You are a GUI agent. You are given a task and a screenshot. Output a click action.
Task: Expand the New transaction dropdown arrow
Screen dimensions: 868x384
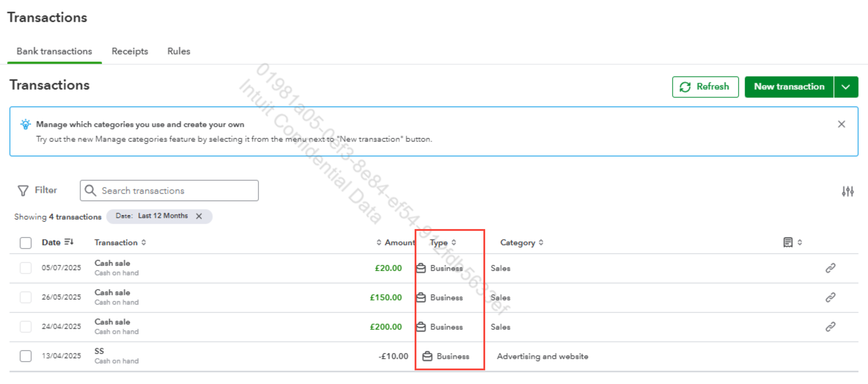click(x=846, y=87)
